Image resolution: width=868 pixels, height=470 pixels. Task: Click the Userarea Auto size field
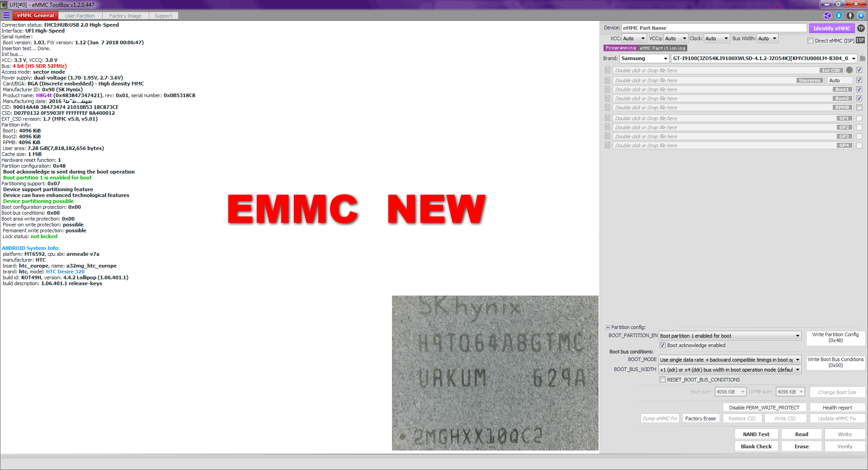pos(840,80)
